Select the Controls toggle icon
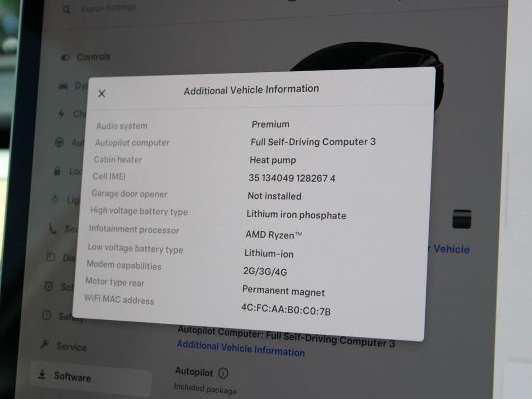 point(65,57)
